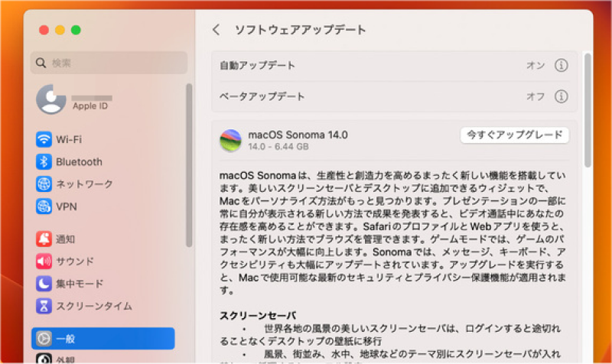Viewport: 612px width, 364px height.
Task: Click 今すぐアップグレード button
Action: pyautogui.click(x=514, y=135)
